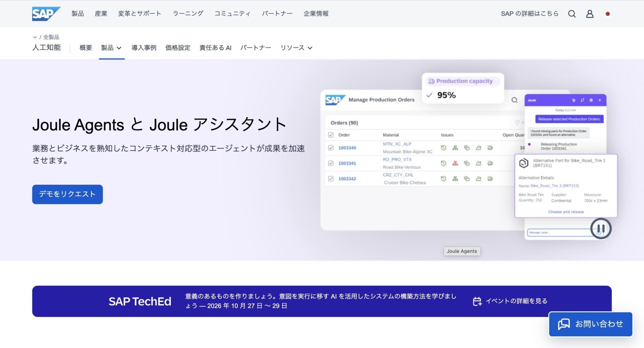Open the パートナー menu in the top navigation
The width and height of the screenshot is (644, 348).
(277, 14)
